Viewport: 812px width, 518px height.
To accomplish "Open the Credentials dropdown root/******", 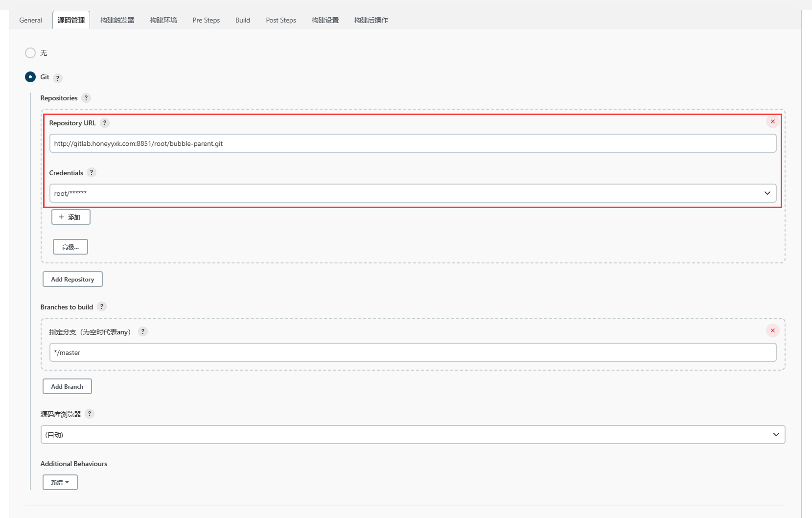I will click(x=413, y=193).
